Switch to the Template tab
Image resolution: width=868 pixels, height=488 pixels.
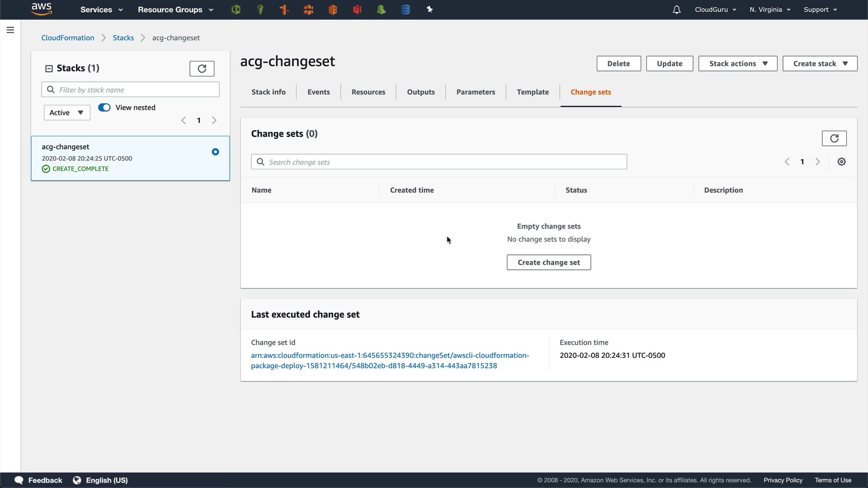pyautogui.click(x=533, y=92)
